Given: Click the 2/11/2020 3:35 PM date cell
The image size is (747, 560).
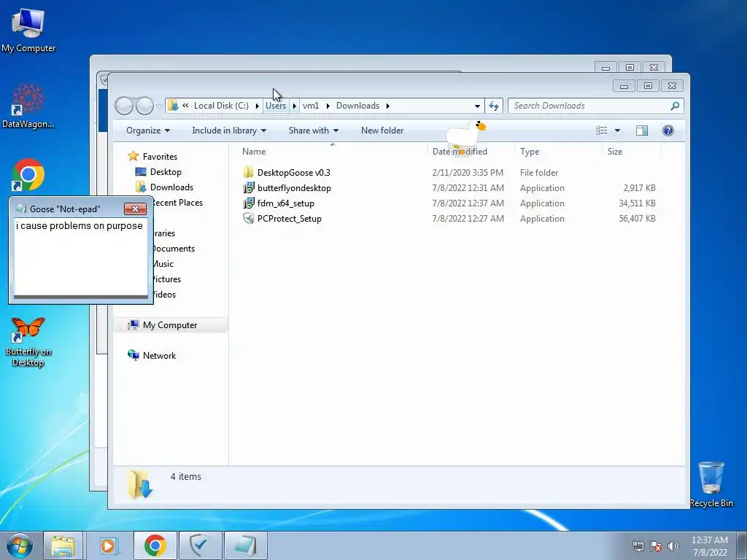Looking at the screenshot, I should click(468, 172).
